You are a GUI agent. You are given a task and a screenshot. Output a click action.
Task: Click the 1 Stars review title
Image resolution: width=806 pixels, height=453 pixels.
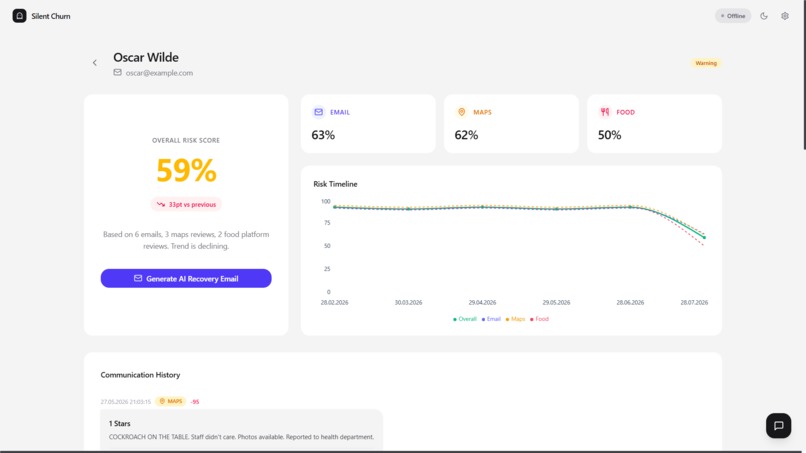119,423
